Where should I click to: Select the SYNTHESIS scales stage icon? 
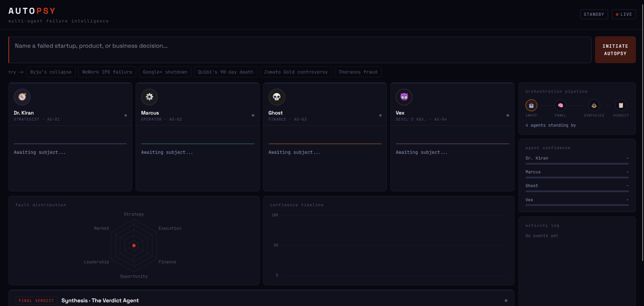pyautogui.click(x=594, y=105)
